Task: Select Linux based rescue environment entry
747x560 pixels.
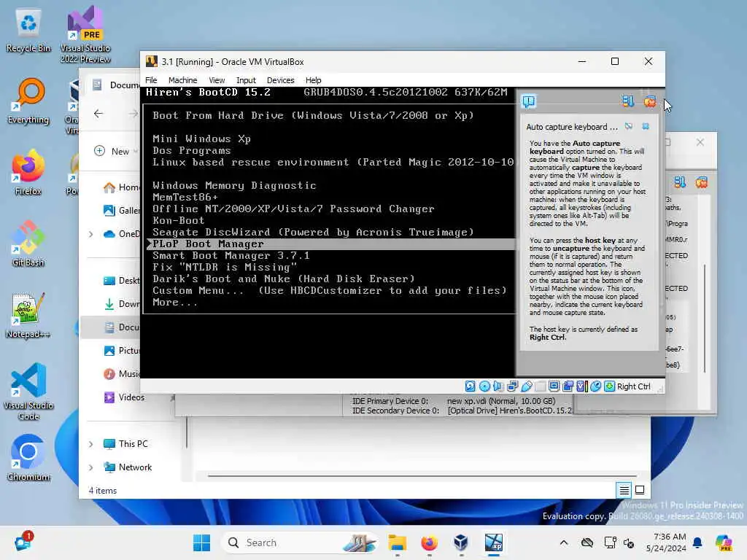Action: click(333, 162)
